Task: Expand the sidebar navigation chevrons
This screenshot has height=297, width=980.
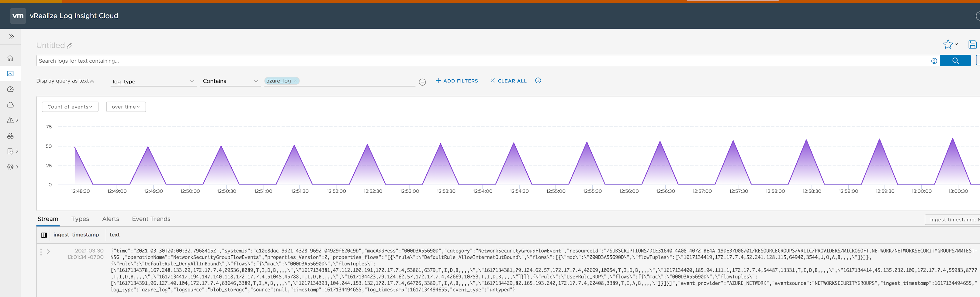Action: 12,37
